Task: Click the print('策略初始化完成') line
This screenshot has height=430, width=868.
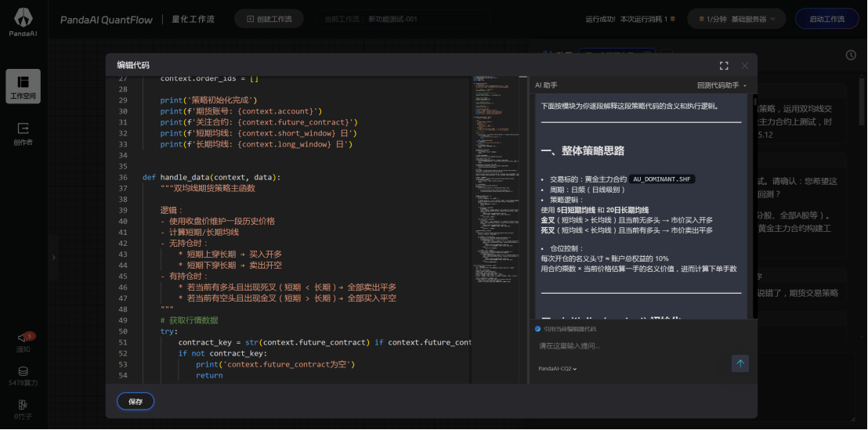Action: pos(208,100)
